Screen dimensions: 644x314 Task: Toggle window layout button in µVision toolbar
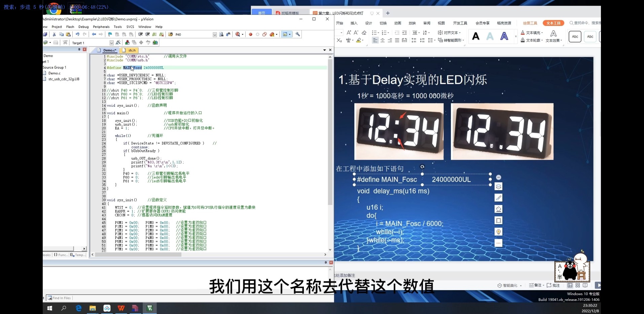point(286,34)
